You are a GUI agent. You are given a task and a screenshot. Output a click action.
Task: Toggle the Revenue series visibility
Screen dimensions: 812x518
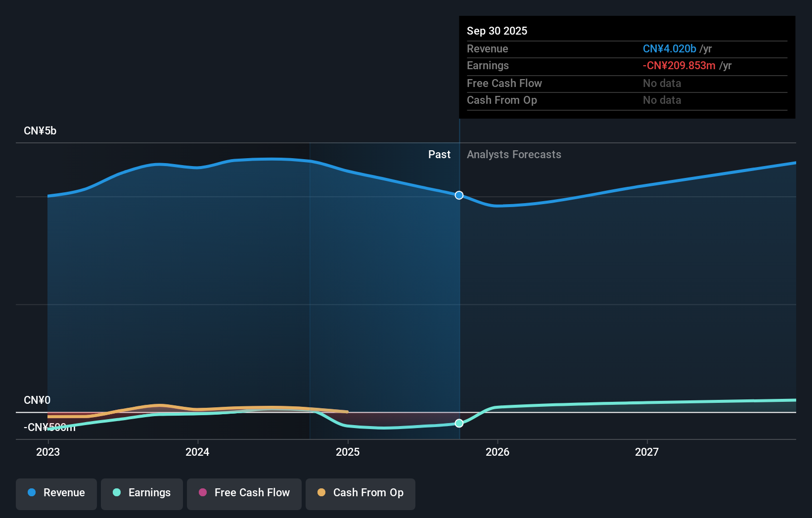point(56,494)
